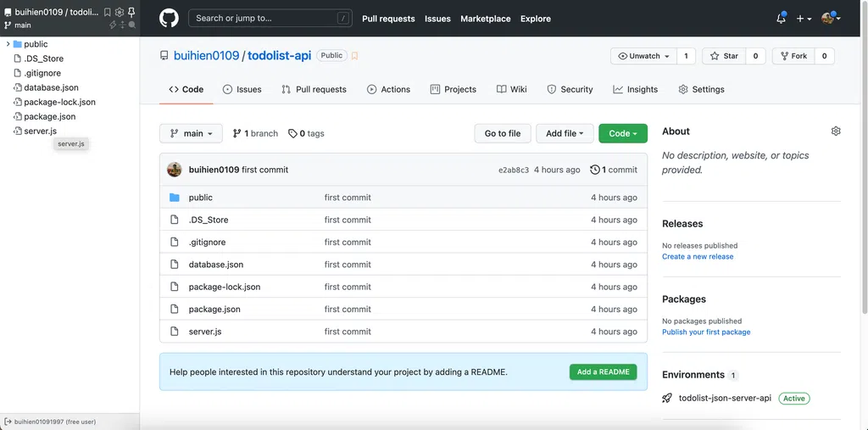Switch to the Wiki tab
Screen dimensions: 868x430
(511, 89)
